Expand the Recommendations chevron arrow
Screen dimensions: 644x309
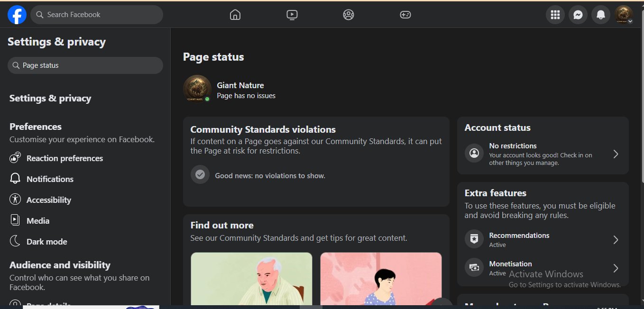pos(616,240)
